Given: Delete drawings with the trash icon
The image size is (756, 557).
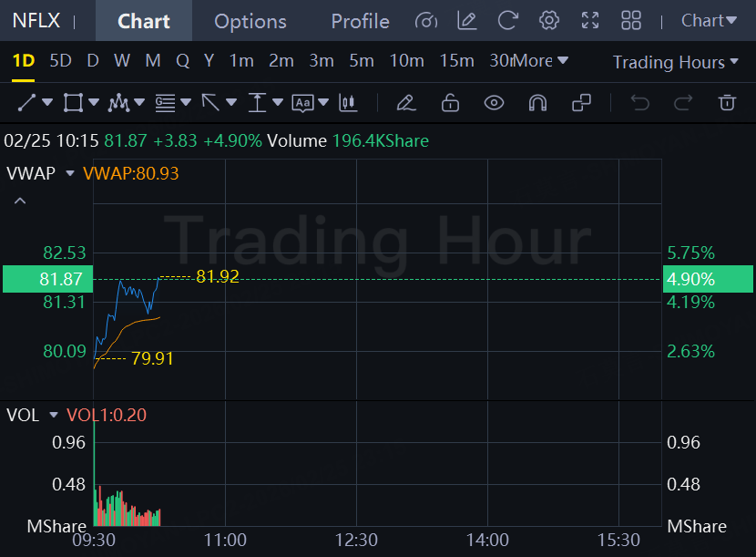Looking at the screenshot, I should (727, 102).
